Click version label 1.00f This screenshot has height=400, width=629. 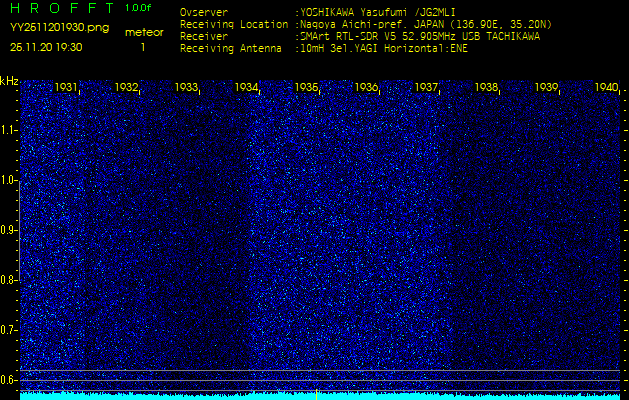click(x=138, y=8)
